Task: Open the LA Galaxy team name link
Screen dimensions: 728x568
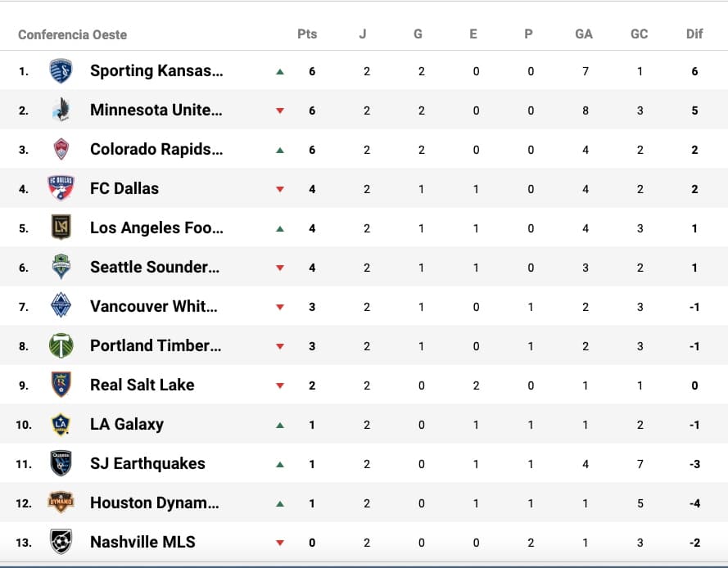Action: 127,424
